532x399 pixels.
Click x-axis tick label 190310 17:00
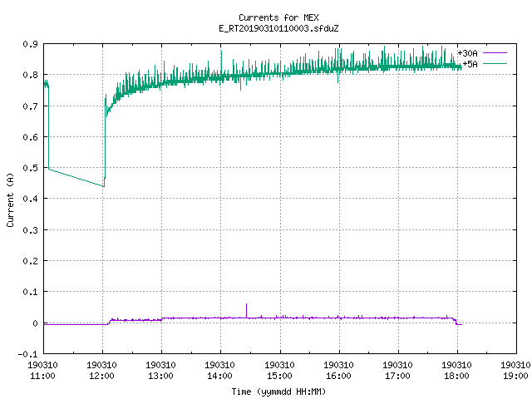point(397,371)
